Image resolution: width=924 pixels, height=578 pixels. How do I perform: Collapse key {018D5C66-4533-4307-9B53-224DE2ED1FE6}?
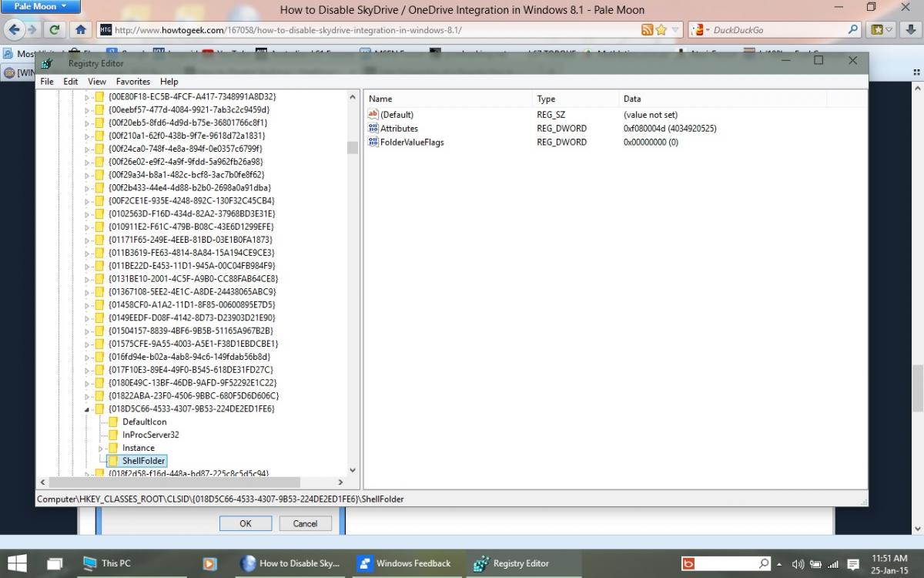coord(87,409)
